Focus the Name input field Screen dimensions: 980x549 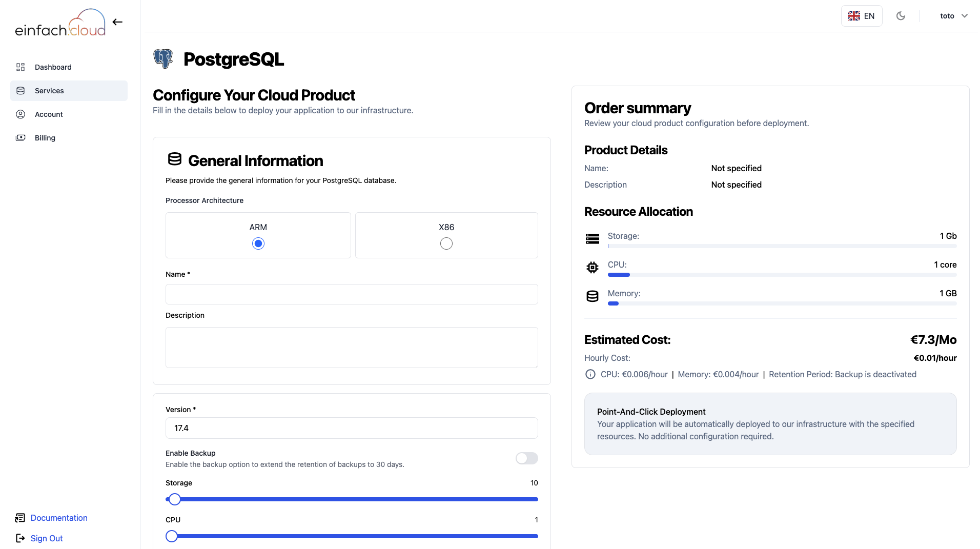(x=352, y=294)
